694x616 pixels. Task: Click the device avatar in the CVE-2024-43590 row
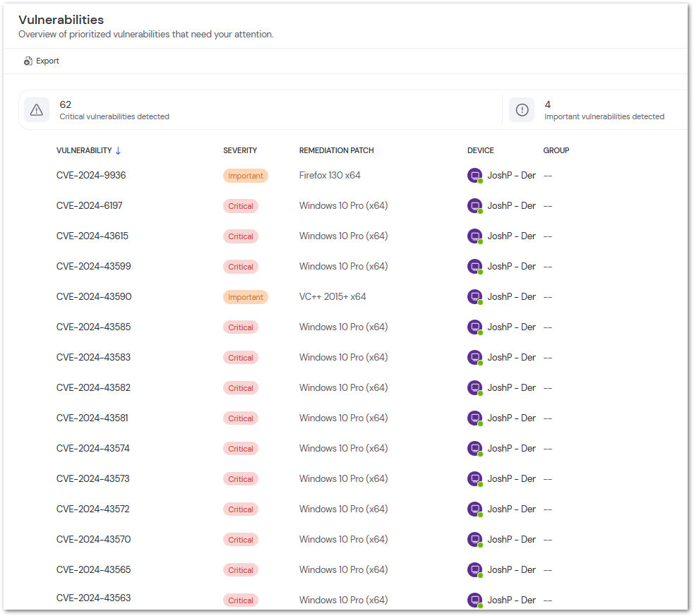tap(474, 296)
